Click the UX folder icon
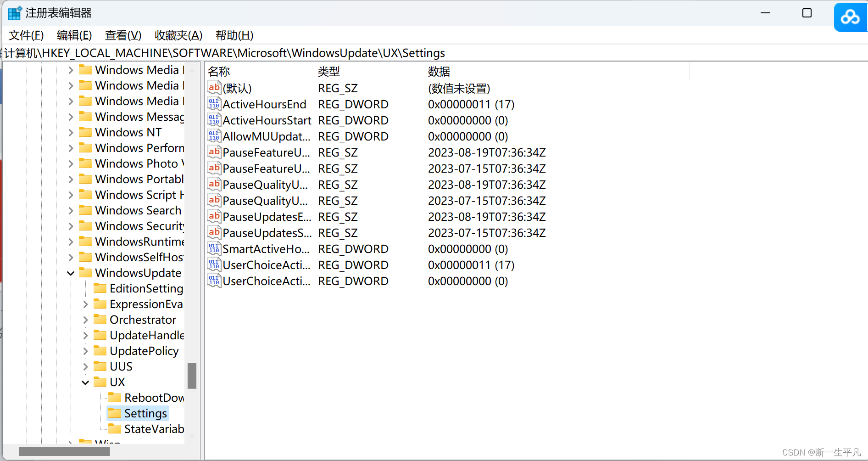 tap(100, 382)
